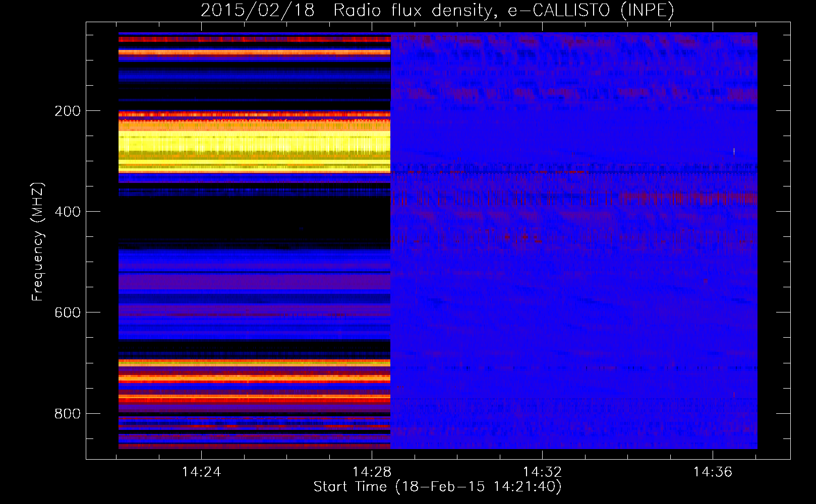816x504 pixels.
Task: Click the 14:24 time tick label
Action: tap(201, 472)
